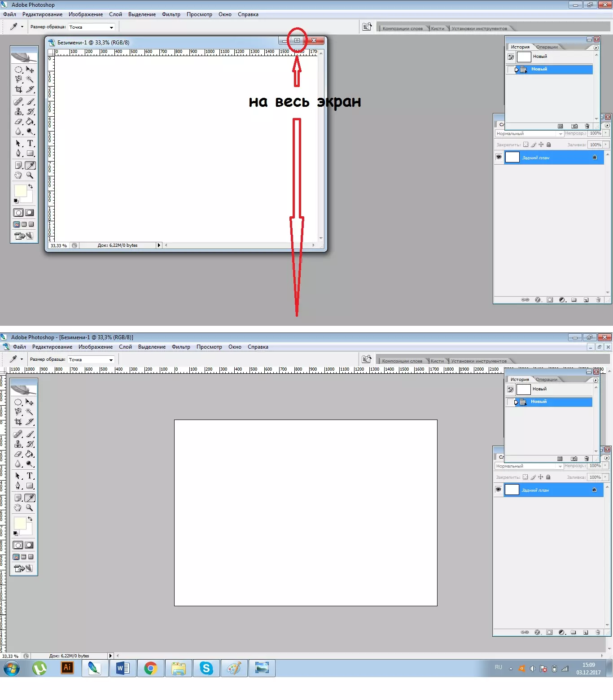This screenshot has width=613, height=700.
Task: Enable Quick Mask mode in maximized Photoshop toolbox
Action: (x=29, y=545)
